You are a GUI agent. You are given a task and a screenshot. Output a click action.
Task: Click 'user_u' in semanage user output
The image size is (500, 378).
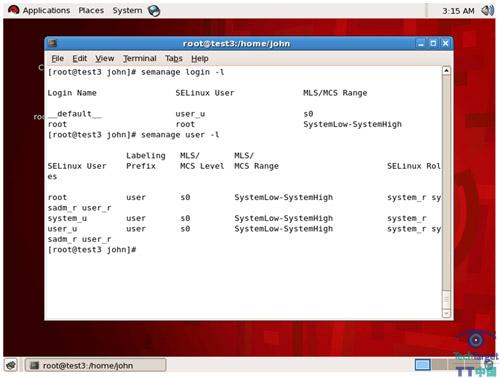click(62, 229)
